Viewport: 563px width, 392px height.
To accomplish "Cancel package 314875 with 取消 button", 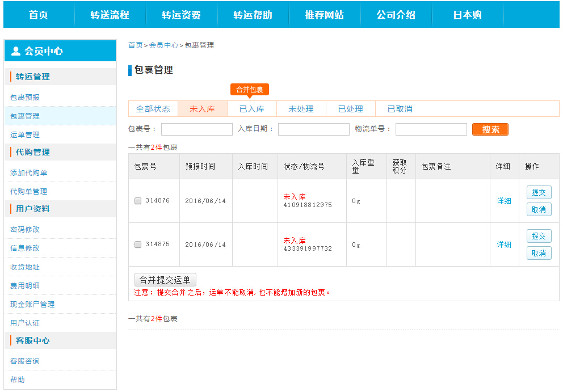I will coord(539,253).
